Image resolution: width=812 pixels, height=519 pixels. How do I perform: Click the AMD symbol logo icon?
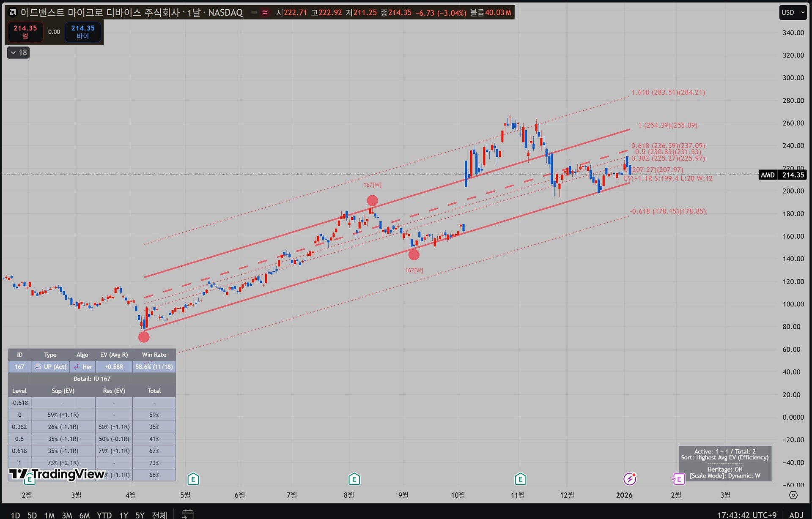(x=13, y=12)
